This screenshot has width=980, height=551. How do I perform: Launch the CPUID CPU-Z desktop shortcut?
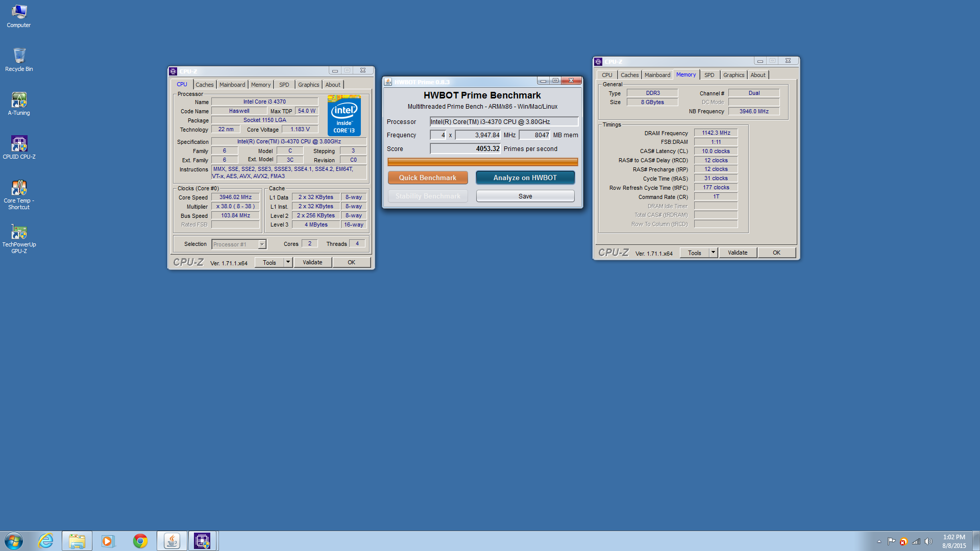click(x=19, y=147)
